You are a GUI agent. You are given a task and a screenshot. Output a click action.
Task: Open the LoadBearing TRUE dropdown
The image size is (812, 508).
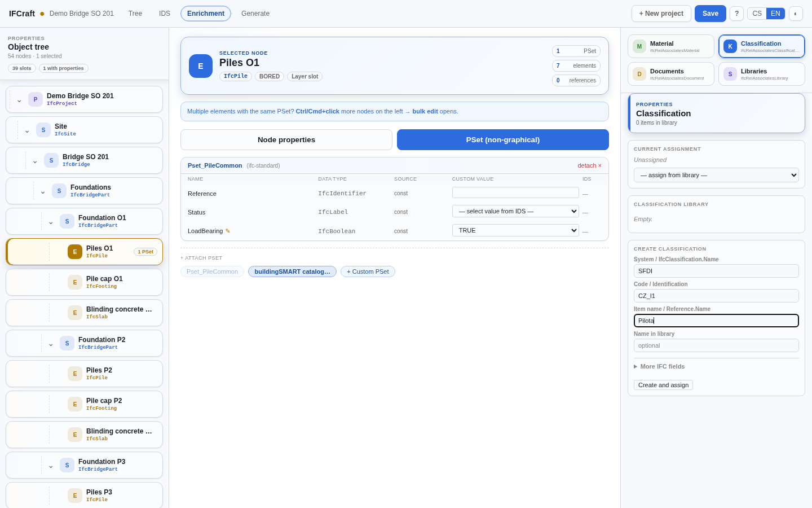click(x=515, y=230)
